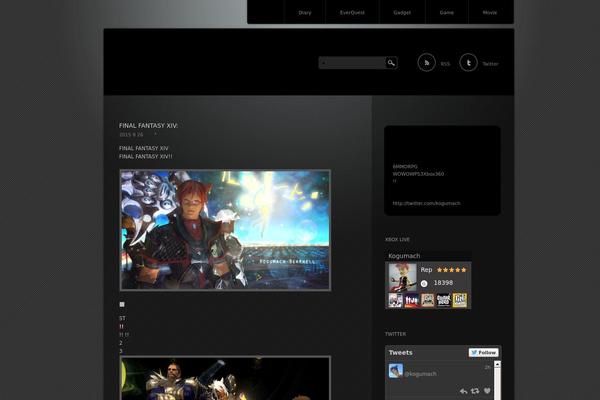Open the @kogumach handle link
This screenshot has height=400, width=600.
[420, 374]
